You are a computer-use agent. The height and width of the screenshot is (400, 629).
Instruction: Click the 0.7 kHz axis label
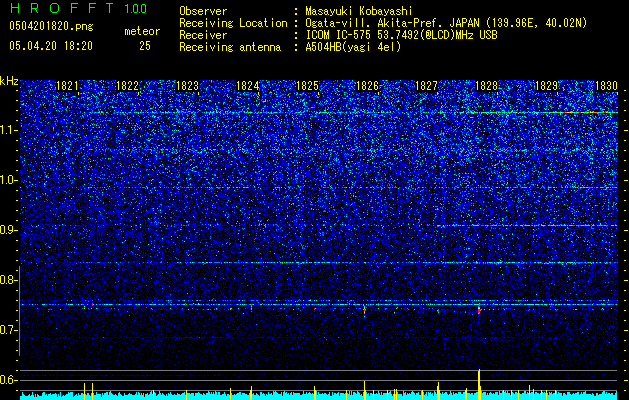point(9,330)
